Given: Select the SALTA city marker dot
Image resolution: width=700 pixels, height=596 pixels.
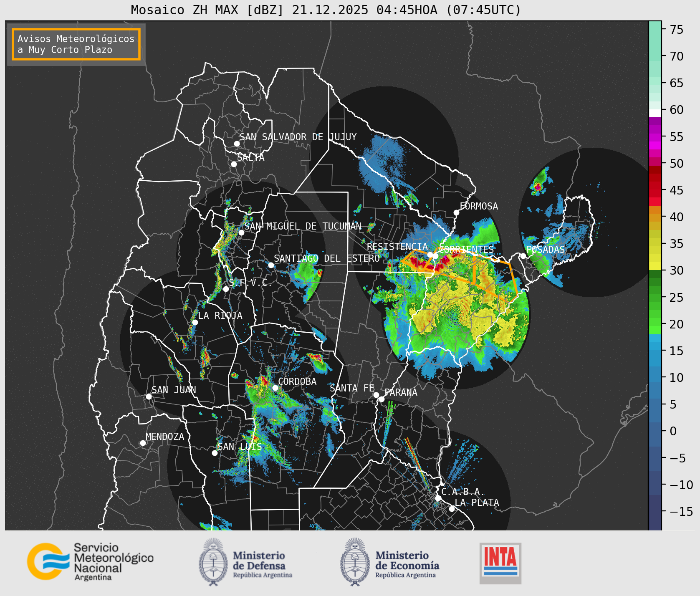Looking at the screenshot, I should pyautogui.click(x=234, y=164).
